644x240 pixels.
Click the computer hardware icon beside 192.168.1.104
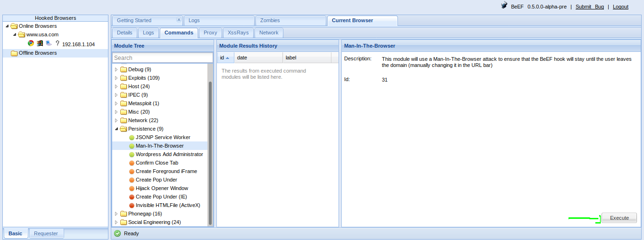[x=49, y=43]
